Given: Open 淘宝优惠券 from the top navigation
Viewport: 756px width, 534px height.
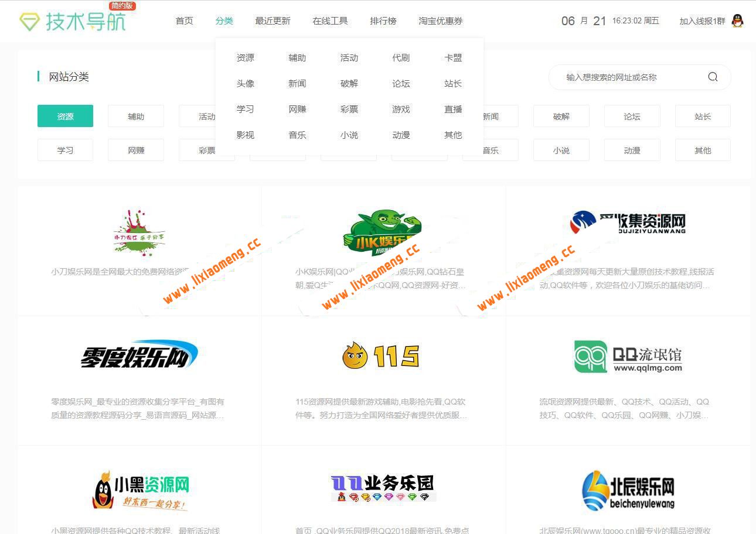Looking at the screenshot, I should (441, 20).
